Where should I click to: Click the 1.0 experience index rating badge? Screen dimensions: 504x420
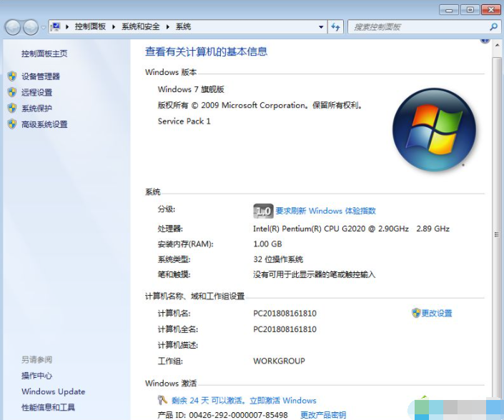[263, 211]
